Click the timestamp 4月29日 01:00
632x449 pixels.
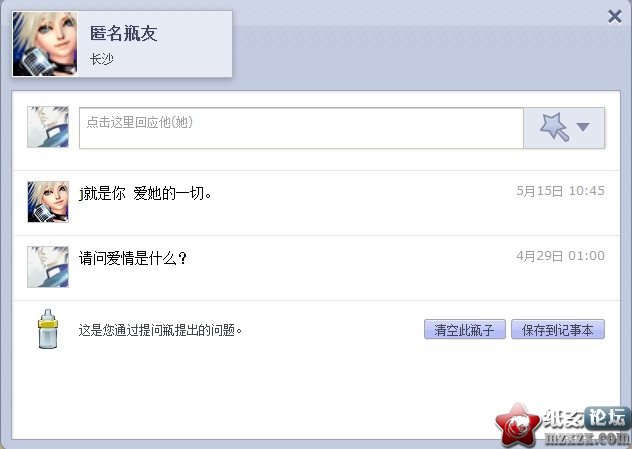(560, 256)
